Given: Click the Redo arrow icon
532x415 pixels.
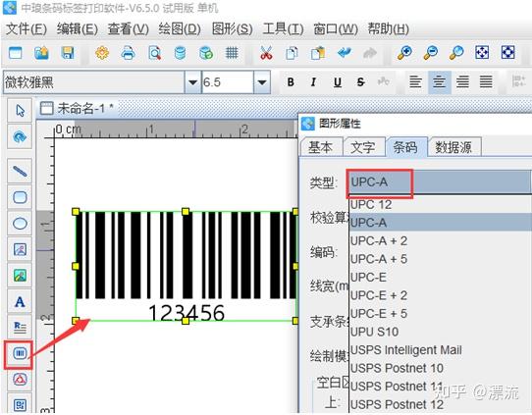Looking at the screenshot, I should pyautogui.click(x=370, y=53).
